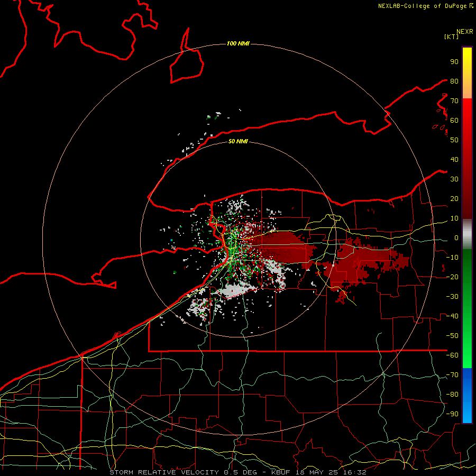This screenshot has width=476, height=476.
Task: Click "STORM RELATIVE VELOCITY" in bottom caption
Action: (164, 472)
